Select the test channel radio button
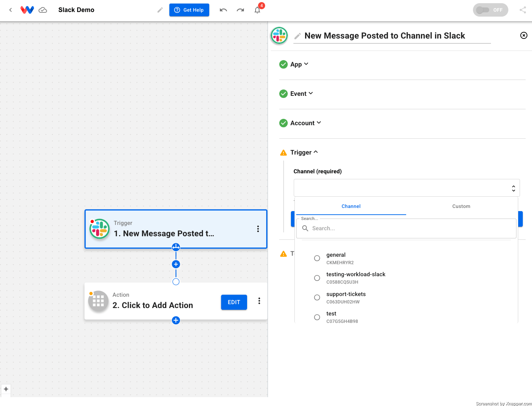 point(317,317)
